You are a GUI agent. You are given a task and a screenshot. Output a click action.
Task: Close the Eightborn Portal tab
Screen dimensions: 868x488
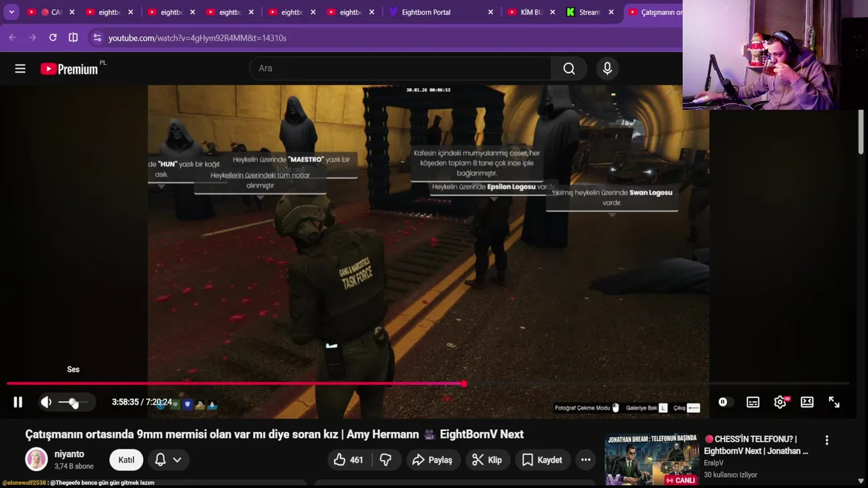[490, 12]
